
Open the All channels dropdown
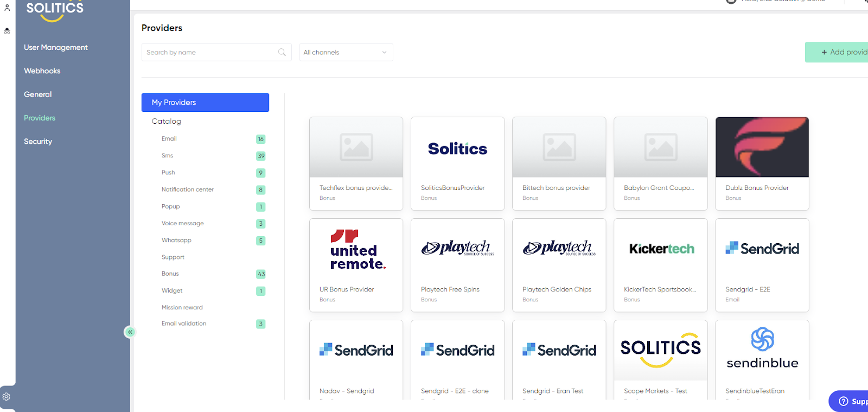346,52
